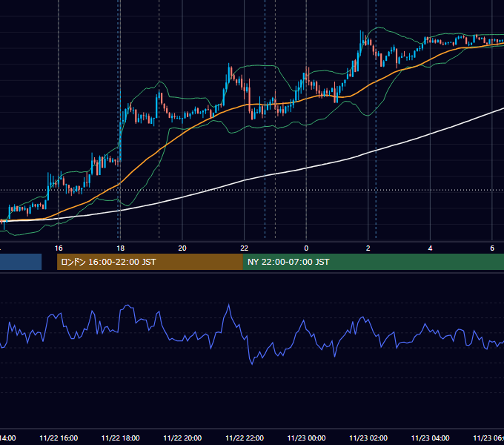Click the ロンドン 16:00-22:00 JST session bar

[x=150, y=262]
